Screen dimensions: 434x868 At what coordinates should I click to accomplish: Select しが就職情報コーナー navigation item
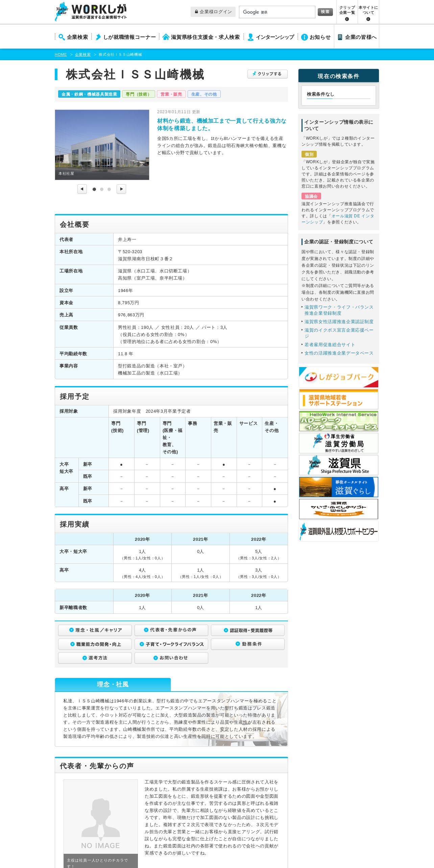126,37
